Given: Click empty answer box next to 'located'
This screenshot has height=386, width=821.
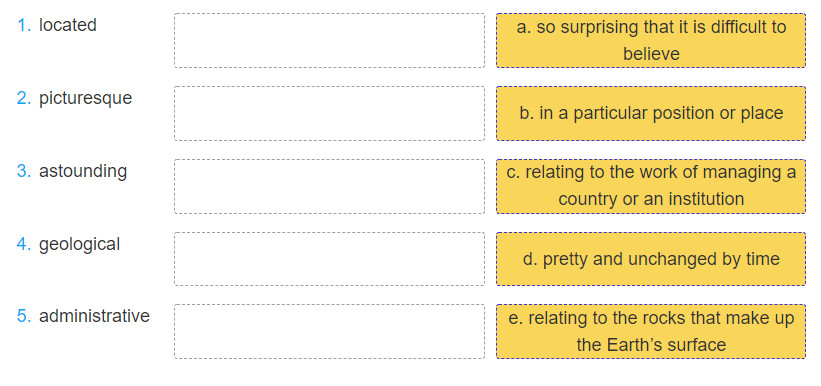Looking at the screenshot, I should pyautogui.click(x=329, y=40).
